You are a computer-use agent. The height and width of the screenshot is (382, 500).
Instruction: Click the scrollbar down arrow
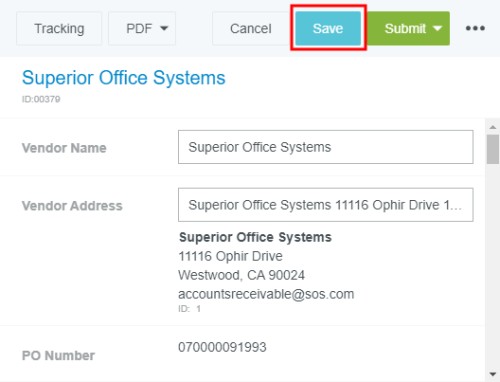pyautogui.click(x=493, y=374)
